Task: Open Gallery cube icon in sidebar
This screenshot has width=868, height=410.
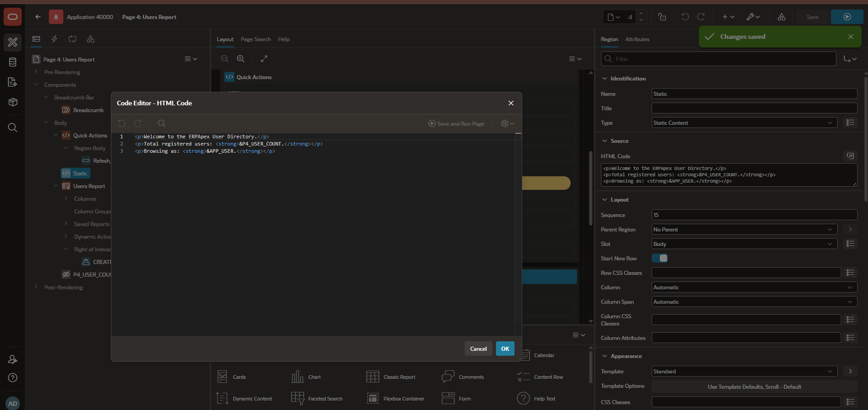Action: pyautogui.click(x=13, y=102)
